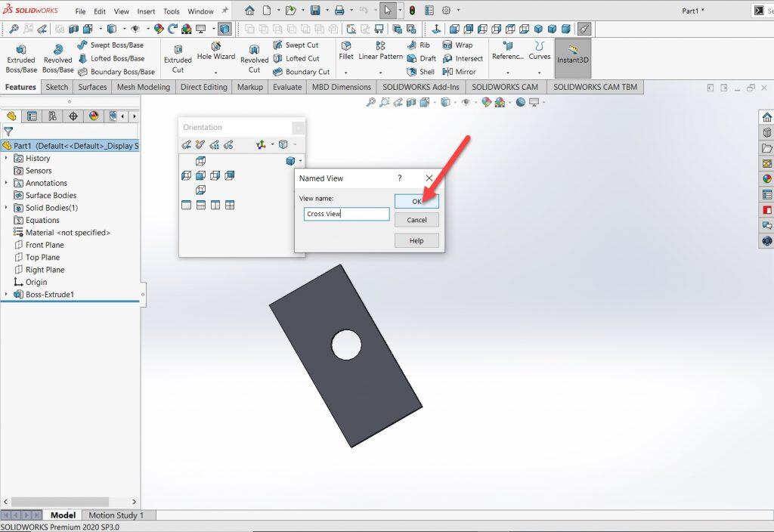Switch to the Sketch tab
The width and height of the screenshot is (774, 532).
[x=57, y=87]
